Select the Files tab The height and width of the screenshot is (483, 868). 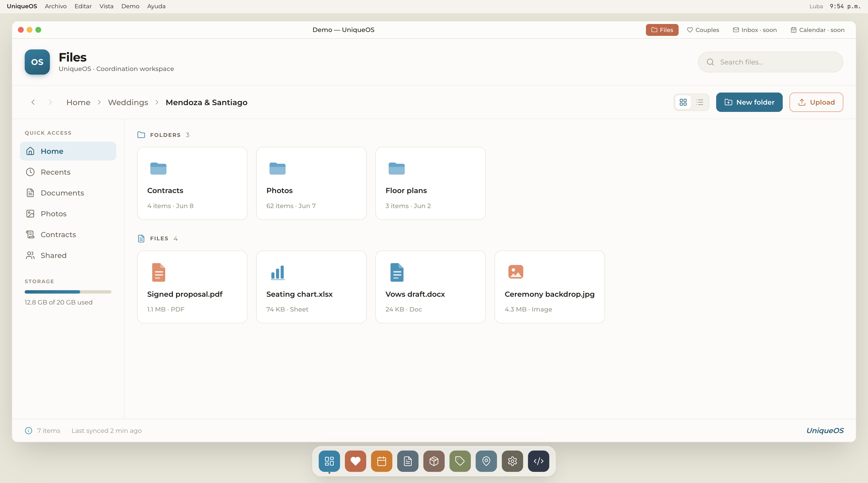tap(662, 30)
